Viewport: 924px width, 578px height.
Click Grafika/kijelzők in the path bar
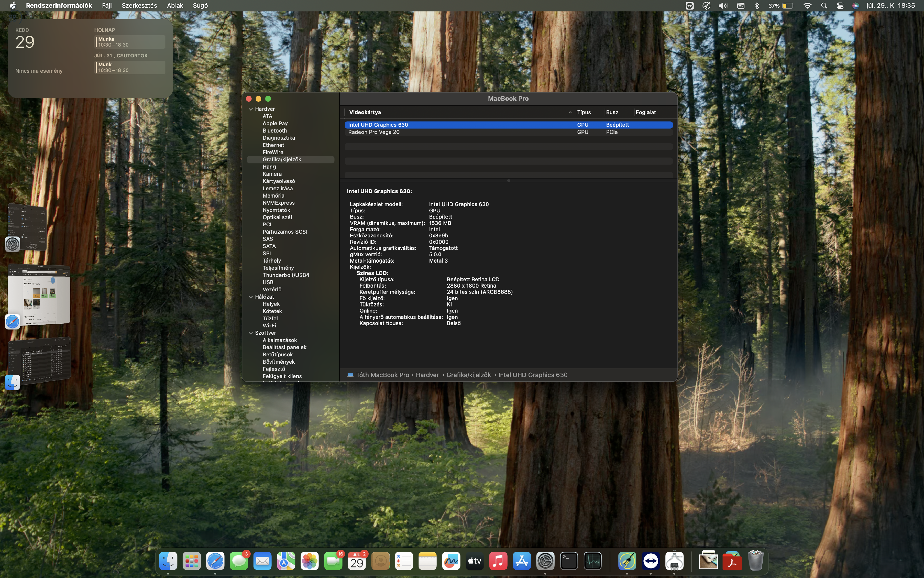coord(468,375)
